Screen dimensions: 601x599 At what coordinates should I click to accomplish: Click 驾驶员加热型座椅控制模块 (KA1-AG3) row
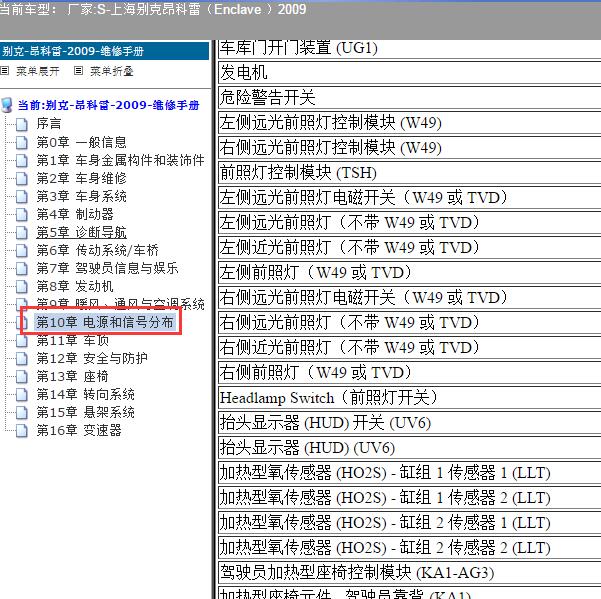coord(409,573)
